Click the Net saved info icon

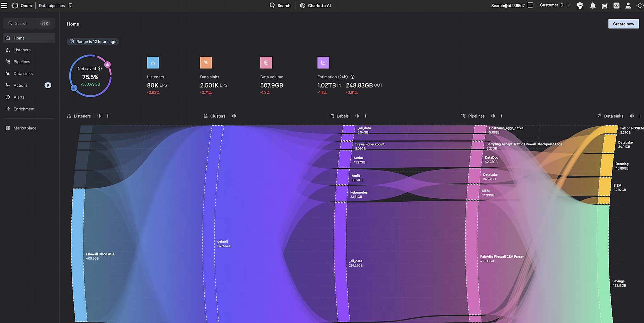(100, 69)
